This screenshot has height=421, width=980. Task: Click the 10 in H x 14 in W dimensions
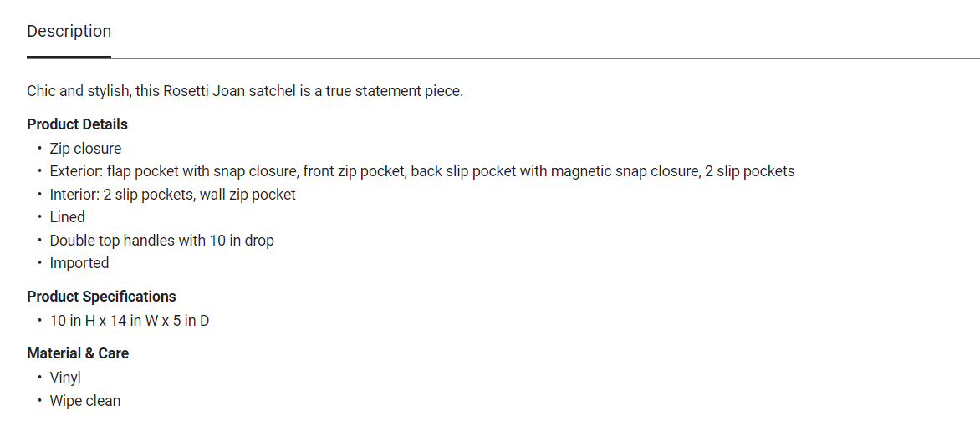pyautogui.click(x=105, y=321)
